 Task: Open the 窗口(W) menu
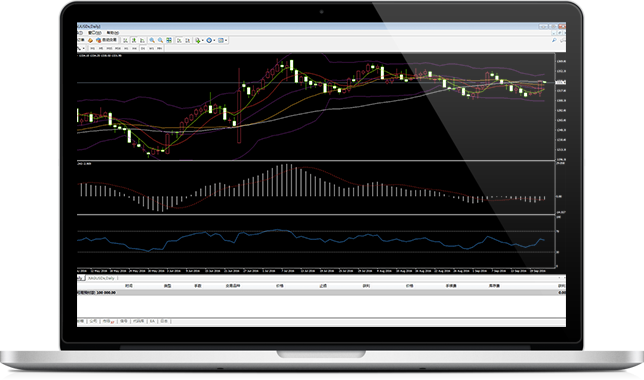(x=95, y=33)
